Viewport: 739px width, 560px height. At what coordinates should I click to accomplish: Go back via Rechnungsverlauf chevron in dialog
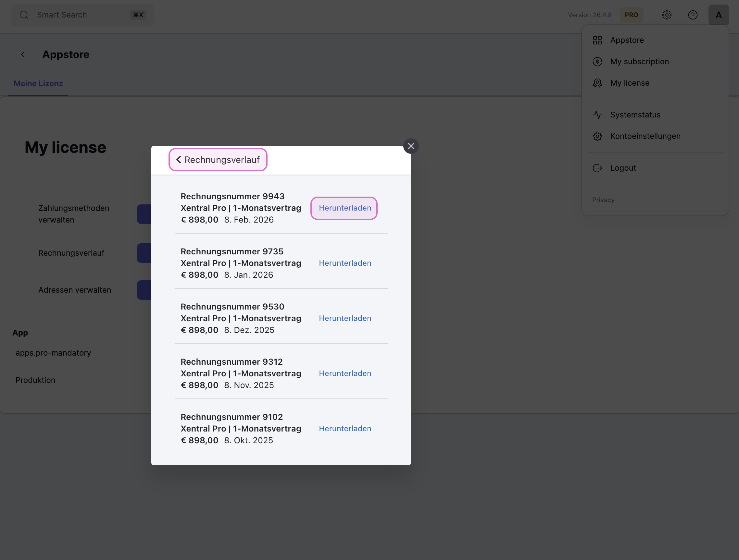click(x=179, y=160)
